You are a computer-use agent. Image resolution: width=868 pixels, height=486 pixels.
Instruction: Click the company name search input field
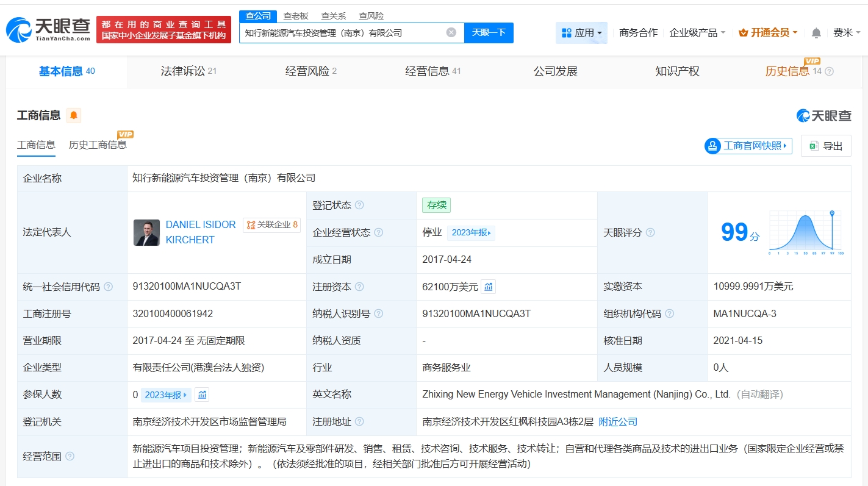342,33
